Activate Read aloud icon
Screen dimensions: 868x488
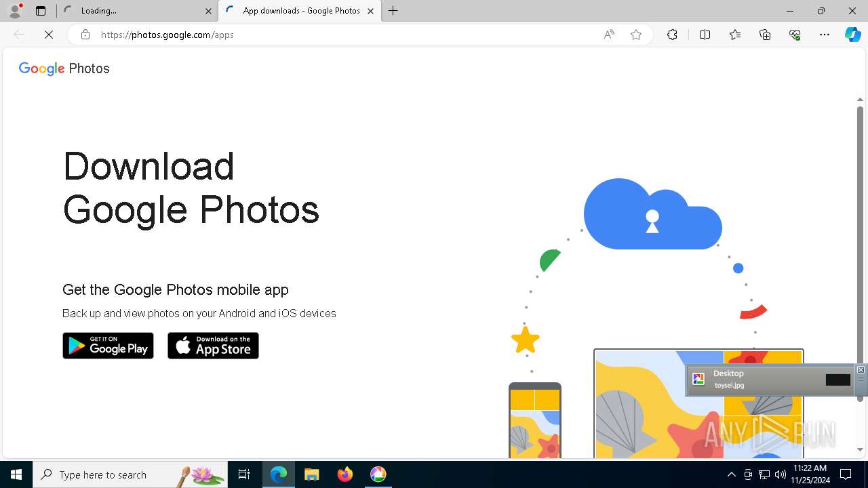tap(609, 35)
